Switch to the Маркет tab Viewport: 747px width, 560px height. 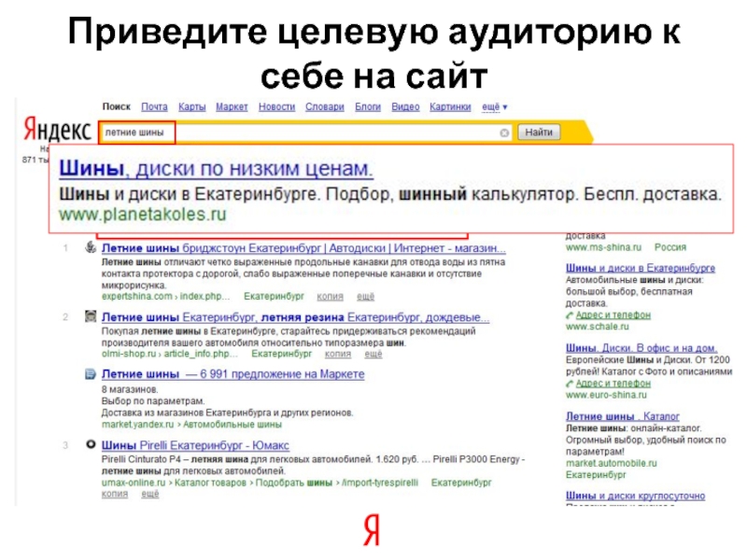click(x=232, y=106)
